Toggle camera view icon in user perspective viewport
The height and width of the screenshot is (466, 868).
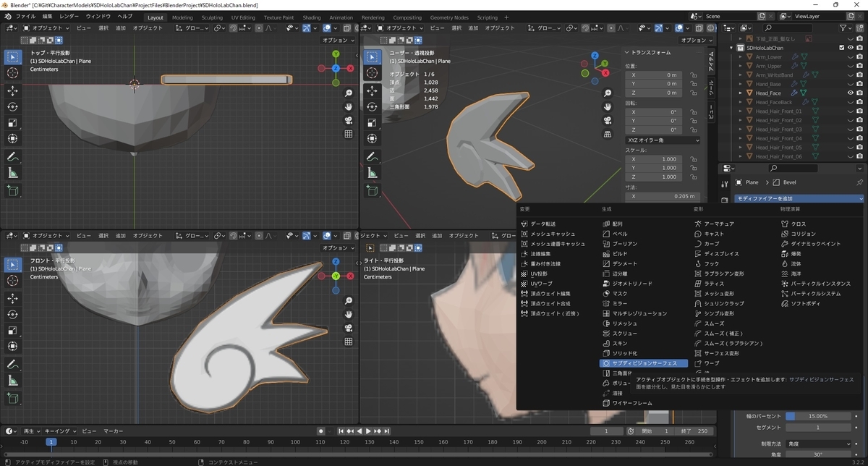[x=608, y=120]
